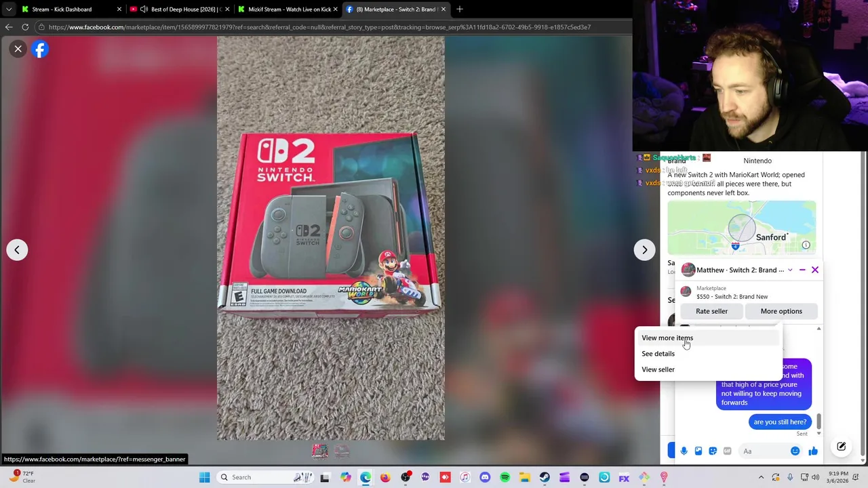Expand chat settings chevron next to Matthew
868x488 pixels.
[x=790, y=270]
